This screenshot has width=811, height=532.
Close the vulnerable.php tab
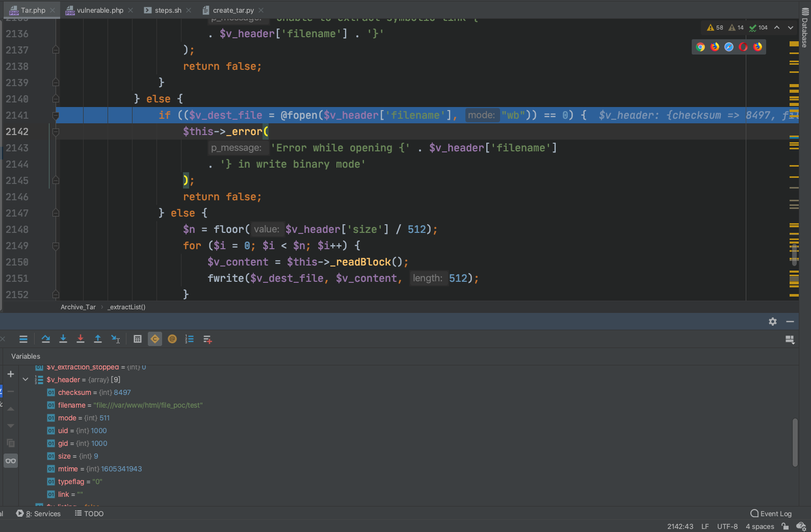pyautogui.click(x=131, y=10)
